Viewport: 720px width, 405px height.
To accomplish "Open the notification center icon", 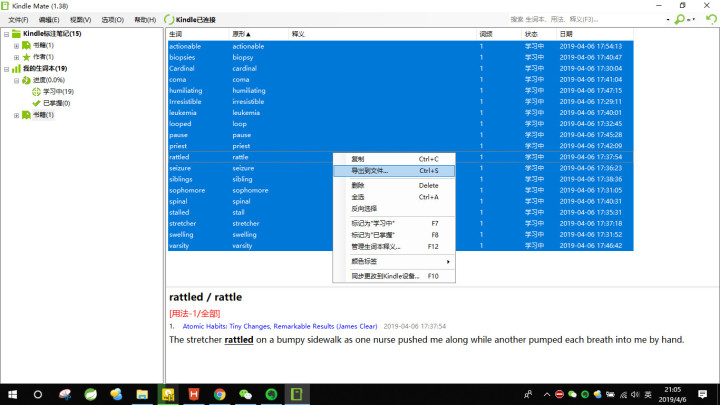I will [x=703, y=394].
